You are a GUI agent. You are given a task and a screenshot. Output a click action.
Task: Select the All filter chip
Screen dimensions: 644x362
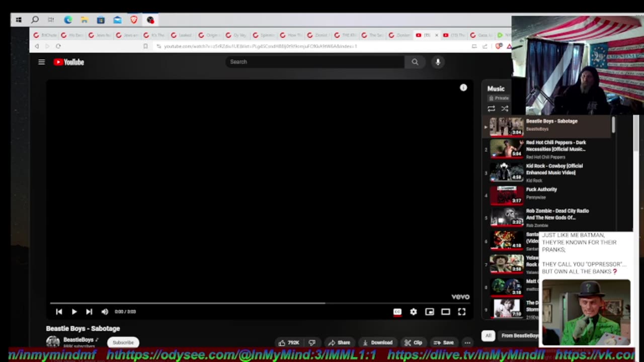pos(488,335)
